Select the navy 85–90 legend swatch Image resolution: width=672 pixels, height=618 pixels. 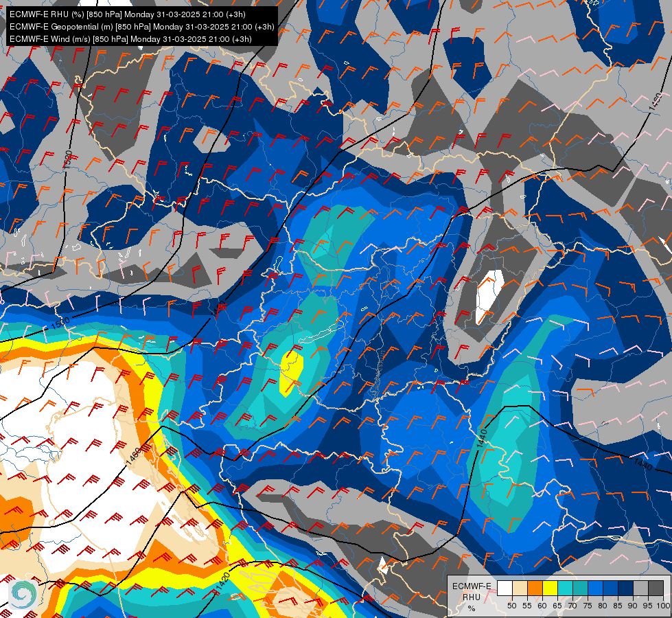tap(626, 588)
